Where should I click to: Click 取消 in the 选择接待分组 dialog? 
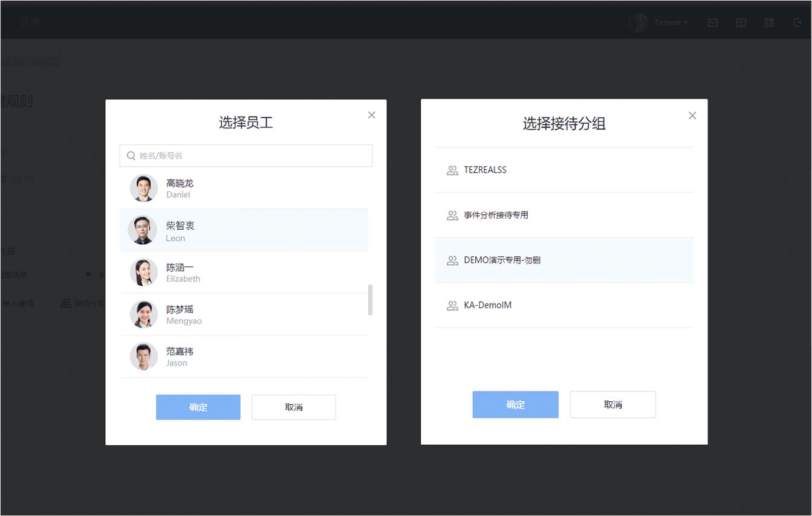612,404
